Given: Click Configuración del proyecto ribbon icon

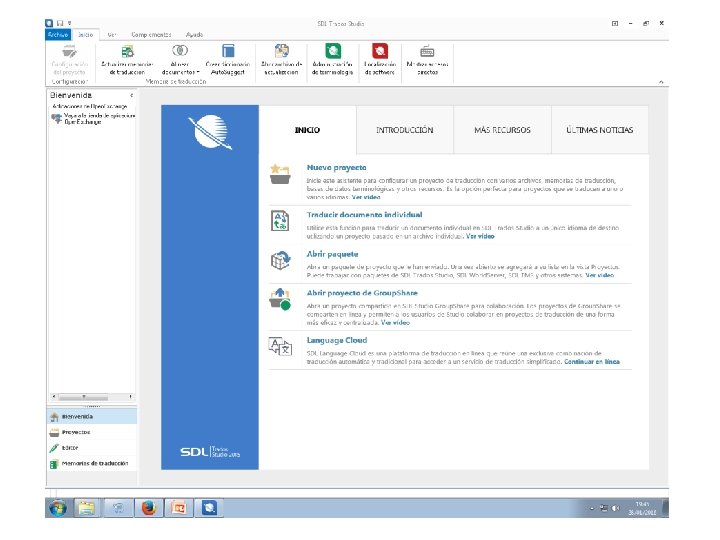Looking at the screenshot, I should (x=69, y=51).
